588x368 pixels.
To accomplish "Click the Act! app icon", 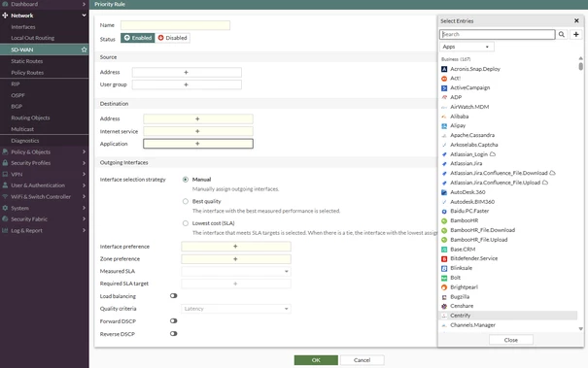I will pos(444,79).
